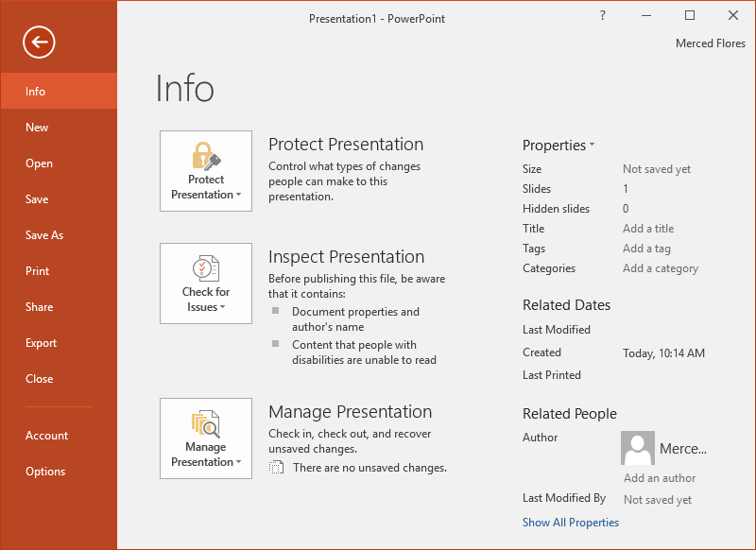Expand the Properties dropdown
Image resolution: width=756 pixels, height=550 pixels.
coord(558,145)
